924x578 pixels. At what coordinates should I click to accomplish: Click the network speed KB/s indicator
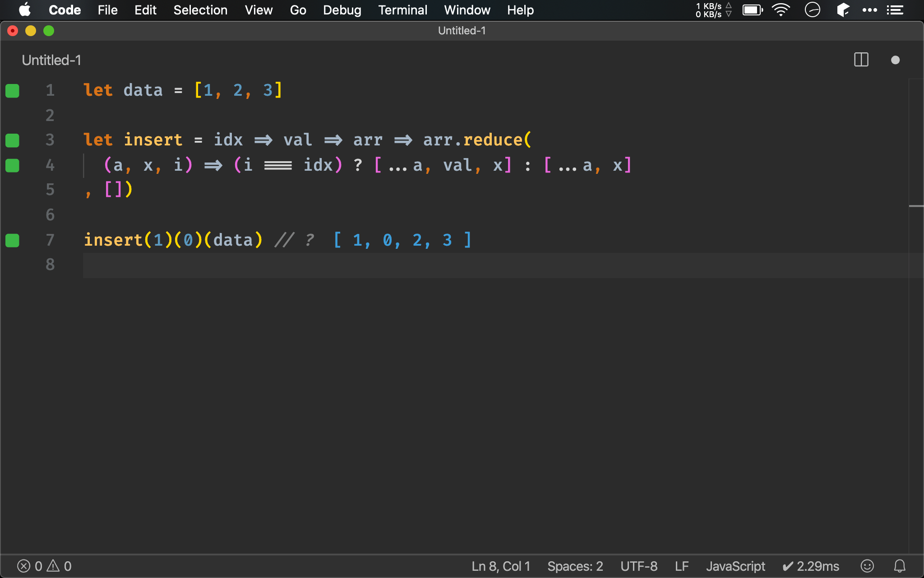coord(713,10)
